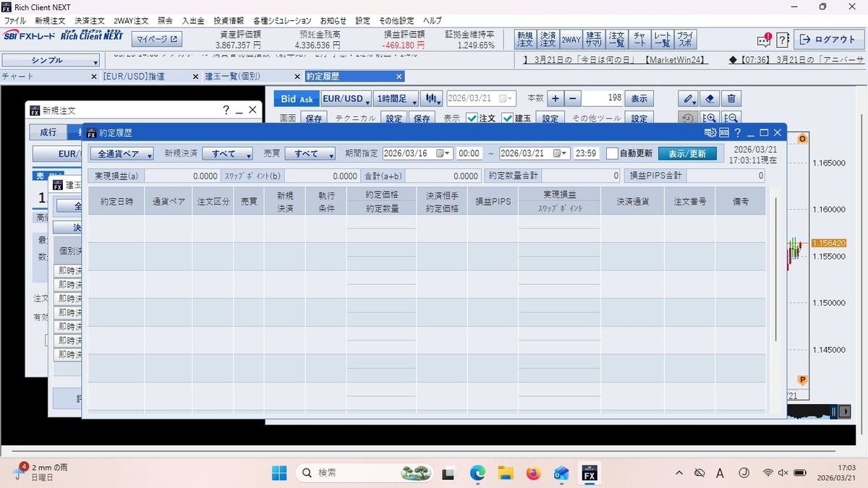The width and height of the screenshot is (868, 488).
Task: Open the 各種シミュレーション menu
Action: tap(282, 21)
